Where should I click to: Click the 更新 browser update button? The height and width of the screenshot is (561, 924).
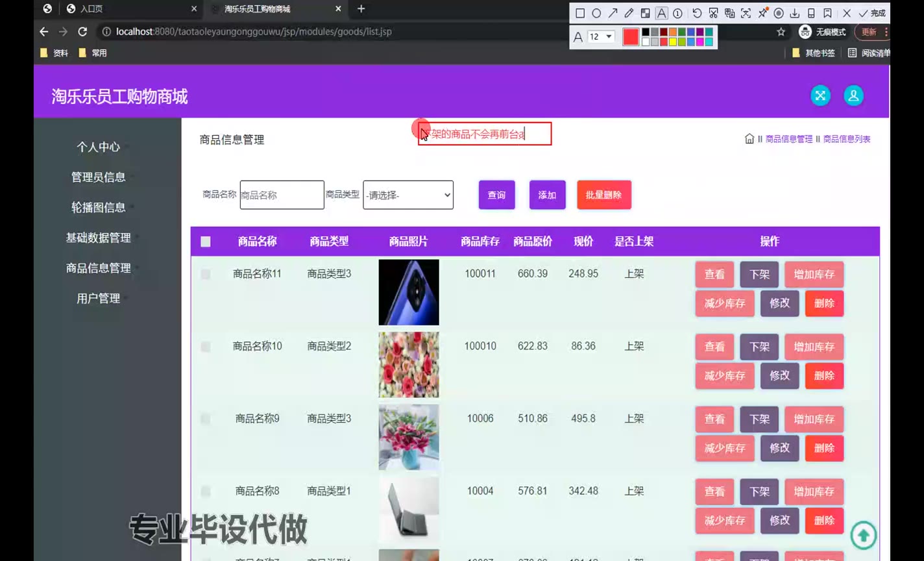coord(871,32)
